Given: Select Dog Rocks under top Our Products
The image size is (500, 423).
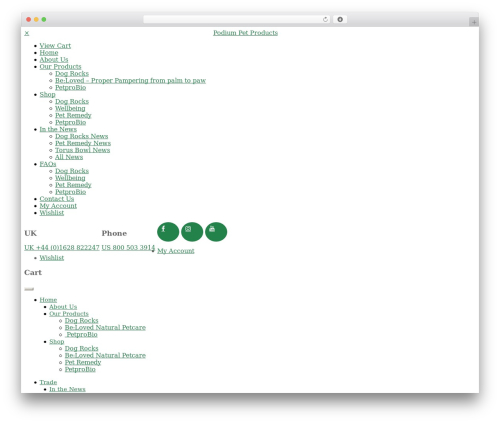Looking at the screenshot, I should tap(72, 74).
